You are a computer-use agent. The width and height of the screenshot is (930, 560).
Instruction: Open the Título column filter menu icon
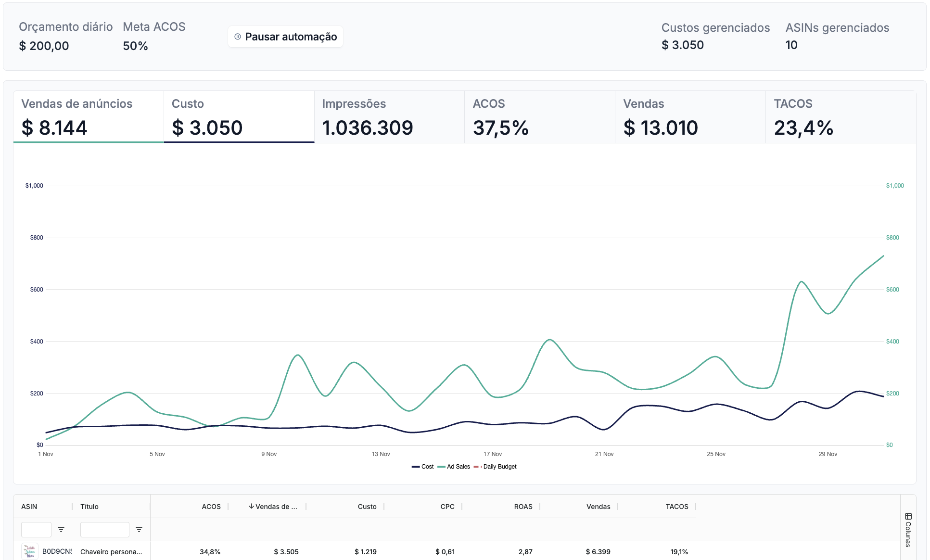pos(139,530)
